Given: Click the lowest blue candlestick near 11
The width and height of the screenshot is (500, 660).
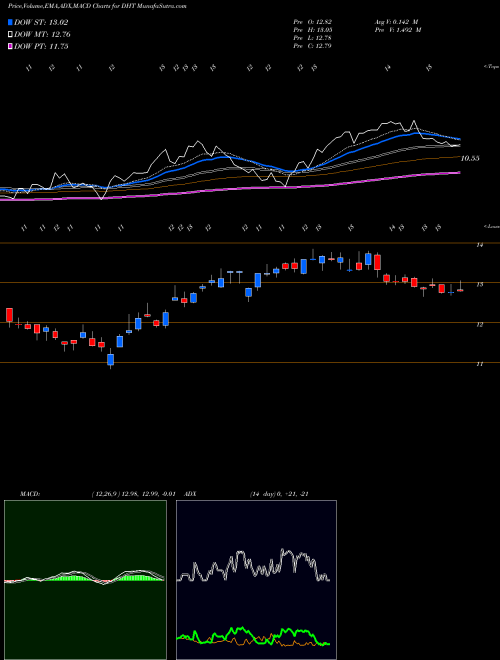Looking at the screenshot, I should click(111, 359).
